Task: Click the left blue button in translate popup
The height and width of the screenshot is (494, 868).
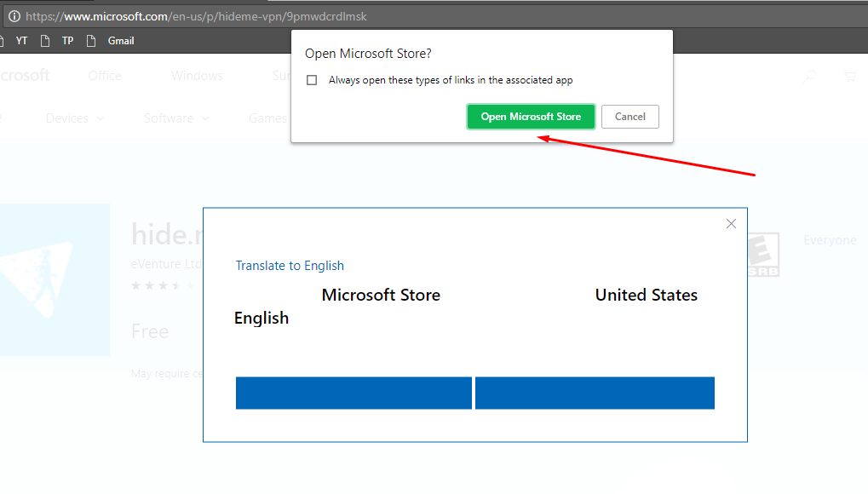Action: click(x=354, y=393)
